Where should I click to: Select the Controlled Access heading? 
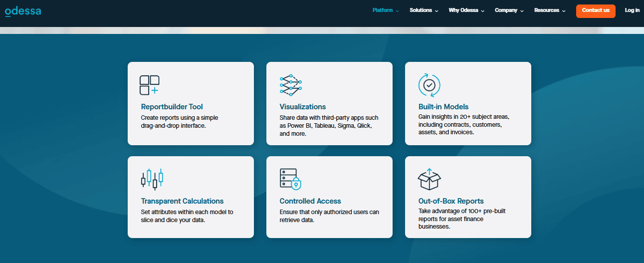pos(310,201)
